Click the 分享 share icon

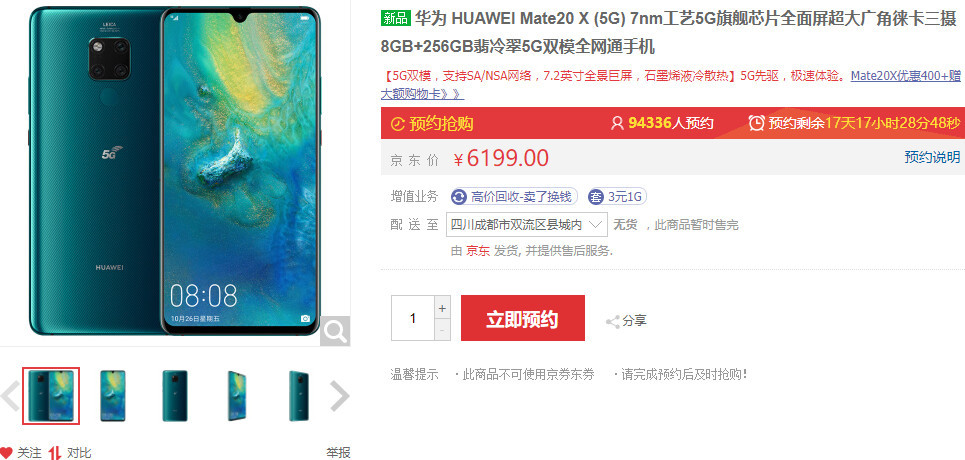[x=612, y=321]
